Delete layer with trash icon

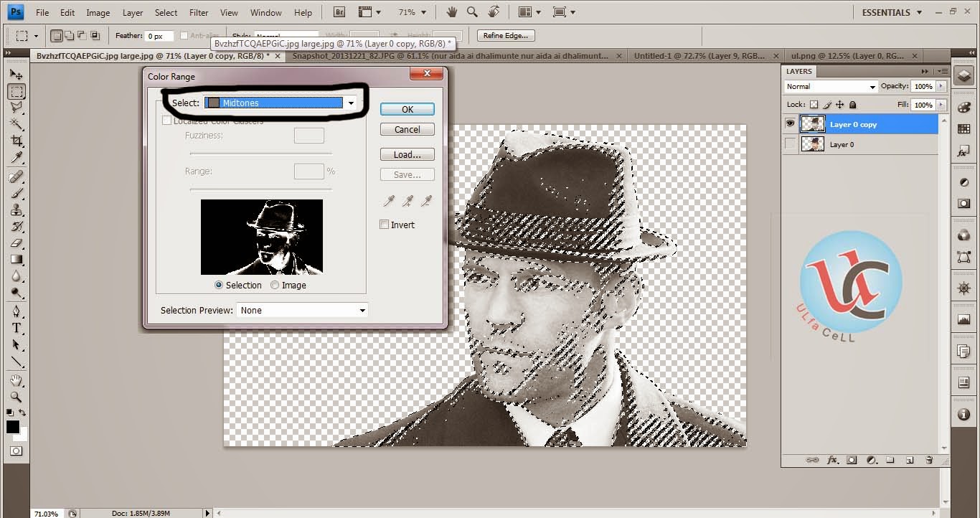point(929,460)
